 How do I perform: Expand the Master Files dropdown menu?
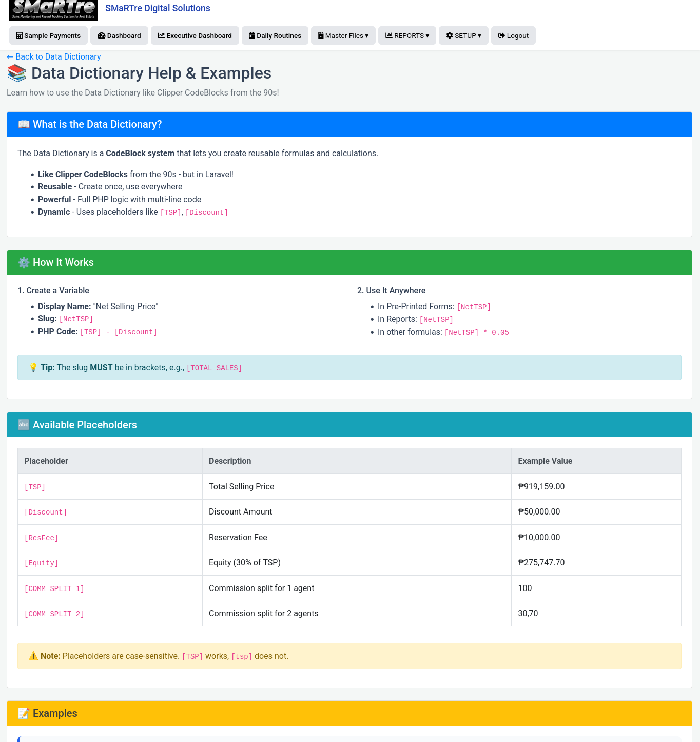343,35
